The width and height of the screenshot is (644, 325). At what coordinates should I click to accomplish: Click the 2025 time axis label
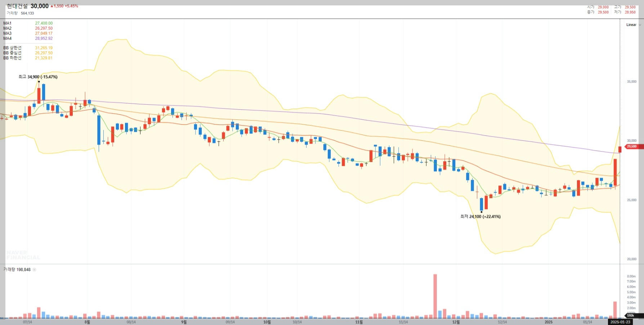(x=549, y=322)
